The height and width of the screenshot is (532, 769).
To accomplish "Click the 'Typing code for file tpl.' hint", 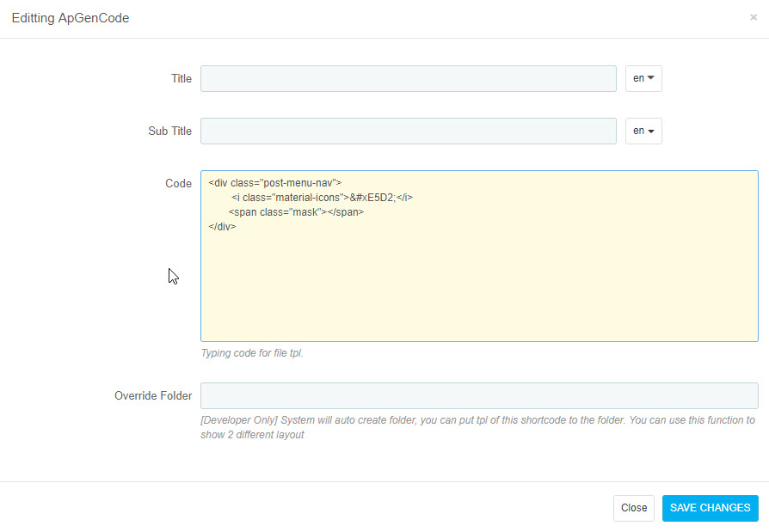I will [x=252, y=353].
